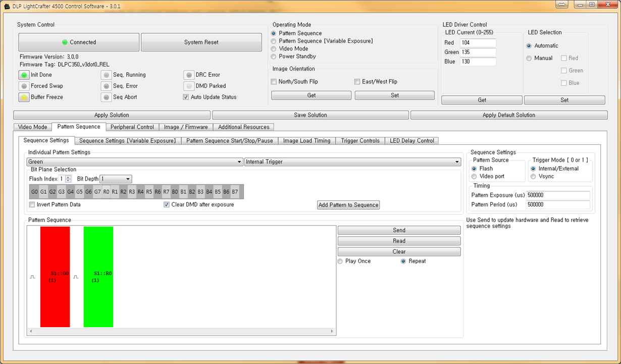This screenshot has width=621, height=364.
Task: Open the Image / Firmware tab
Action: (186, 127)
